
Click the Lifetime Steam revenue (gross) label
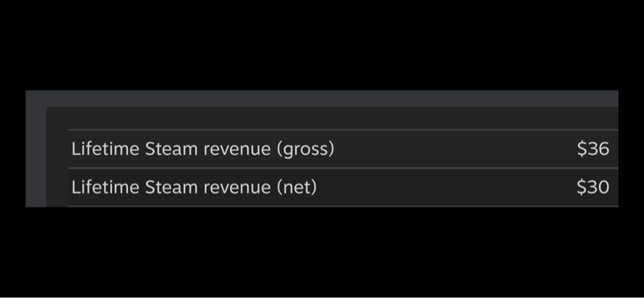pyautogui.click(x=203, y=149)
